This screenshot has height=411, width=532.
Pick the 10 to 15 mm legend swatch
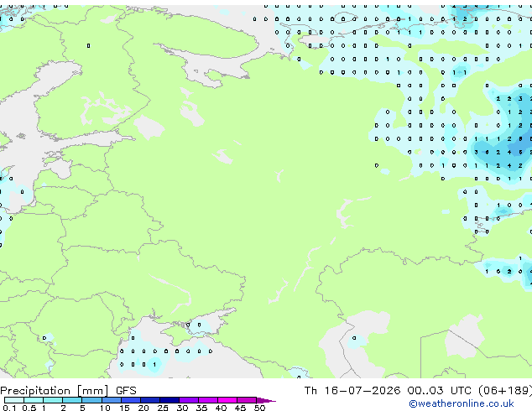(111, 400)
